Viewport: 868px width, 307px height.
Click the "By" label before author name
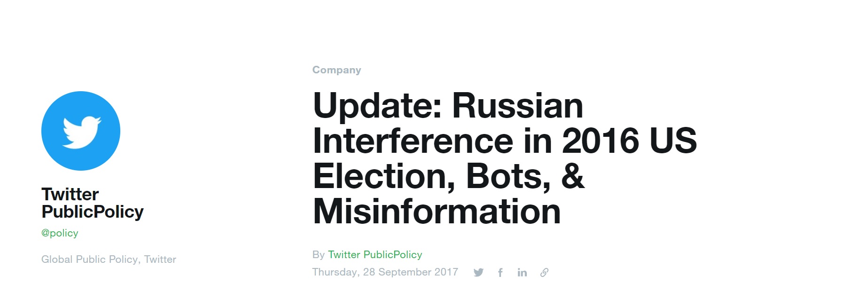coord(318,255)
